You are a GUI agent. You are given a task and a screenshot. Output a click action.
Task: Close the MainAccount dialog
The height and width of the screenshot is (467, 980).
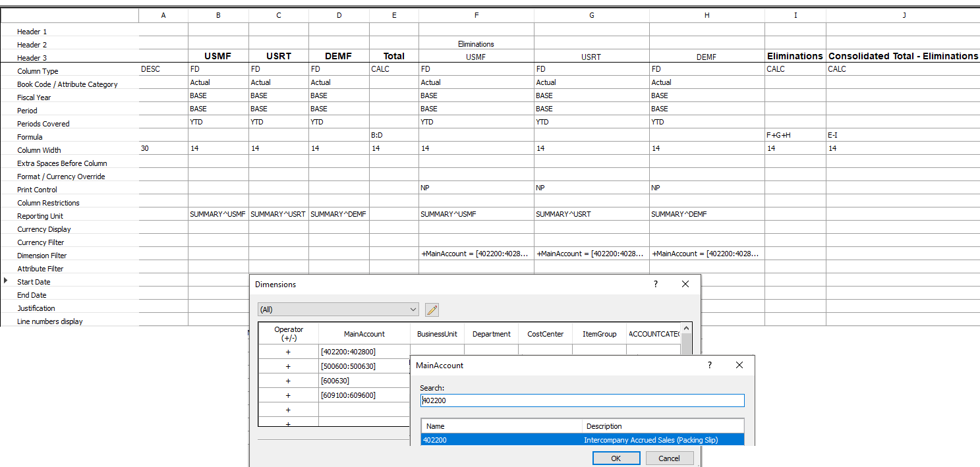739,365
